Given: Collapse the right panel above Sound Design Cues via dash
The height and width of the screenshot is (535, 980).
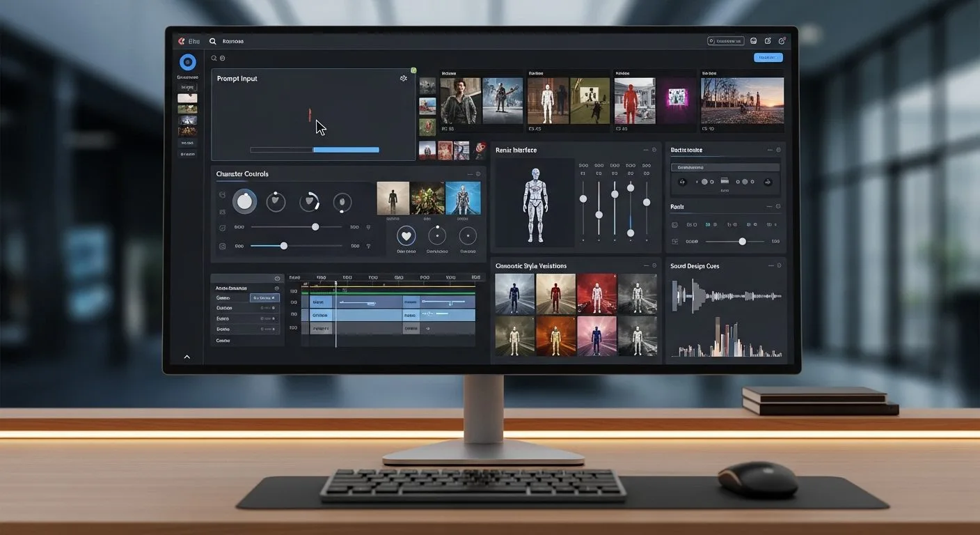Looking at the screenshot, I should [770, 207].
